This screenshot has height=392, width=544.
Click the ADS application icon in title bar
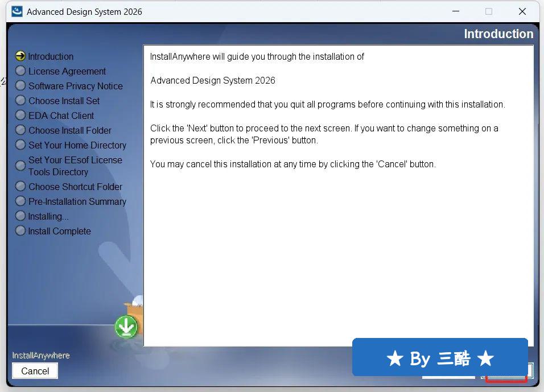pos(17,11)
